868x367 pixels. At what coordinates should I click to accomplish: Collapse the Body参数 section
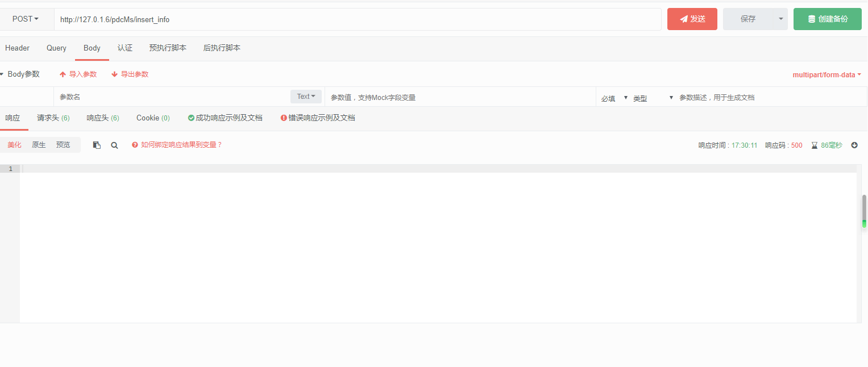pyautogui.click(x=20, y=74)
